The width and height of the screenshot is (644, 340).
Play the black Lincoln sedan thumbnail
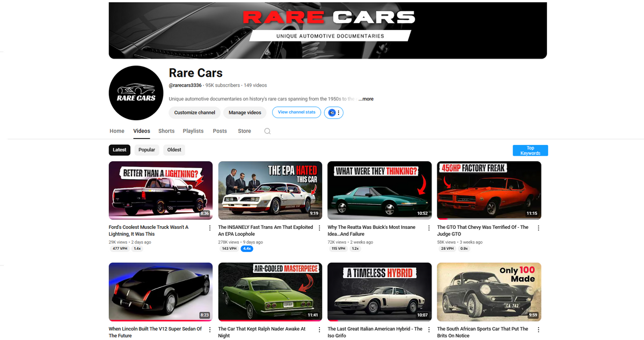tap(161, 292)
